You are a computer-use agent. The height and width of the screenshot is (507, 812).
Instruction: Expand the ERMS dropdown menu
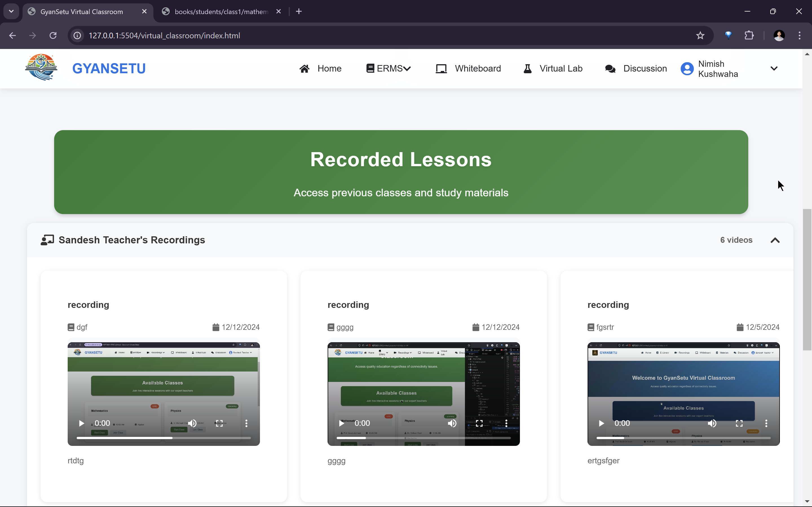click(x=389, y=68)
